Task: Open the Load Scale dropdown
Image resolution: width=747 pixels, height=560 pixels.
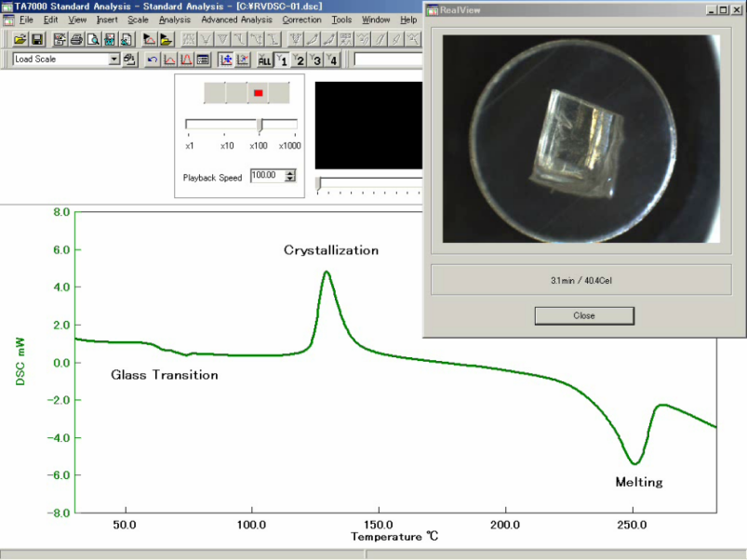Action: point(114,60)
